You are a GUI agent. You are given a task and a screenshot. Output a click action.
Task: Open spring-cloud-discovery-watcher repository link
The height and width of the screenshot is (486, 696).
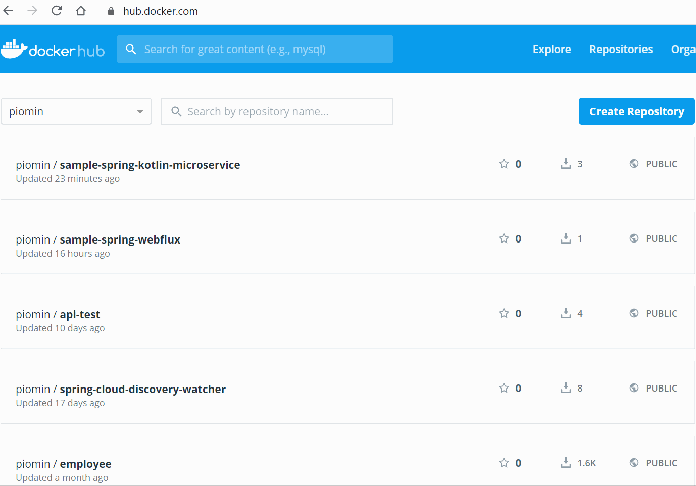pyautogui.click(x=143, y=389)
